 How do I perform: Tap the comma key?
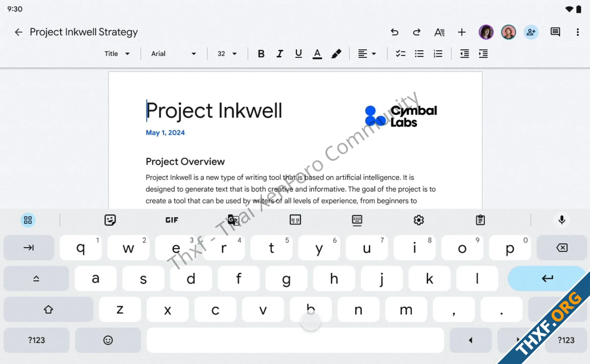click(454, 309)
